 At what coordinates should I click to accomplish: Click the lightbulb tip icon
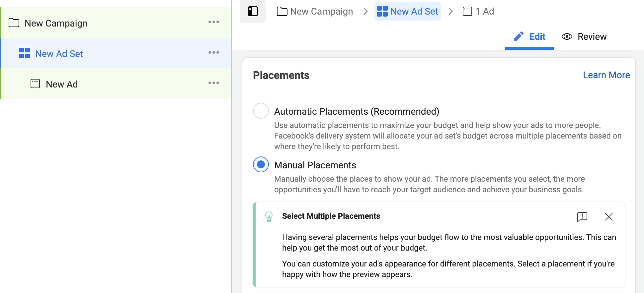269,217
